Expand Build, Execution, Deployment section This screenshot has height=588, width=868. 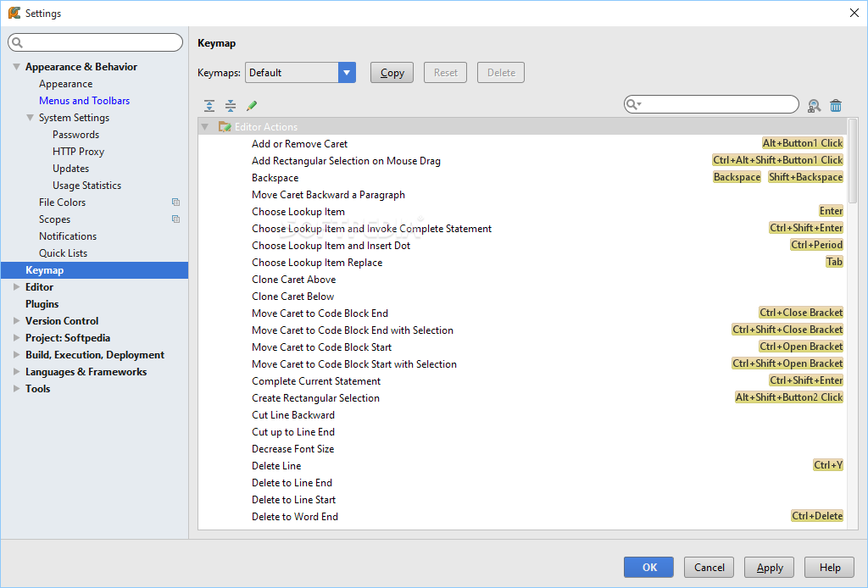[x=17, y=354]
